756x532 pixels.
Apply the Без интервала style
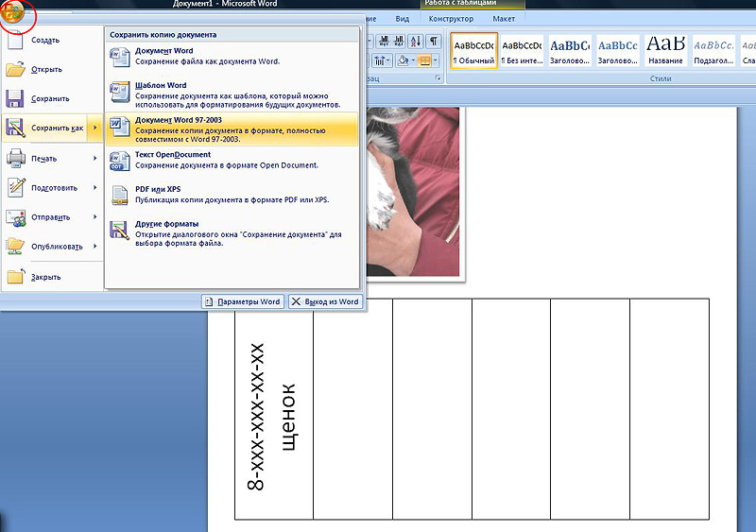(522, 51)
